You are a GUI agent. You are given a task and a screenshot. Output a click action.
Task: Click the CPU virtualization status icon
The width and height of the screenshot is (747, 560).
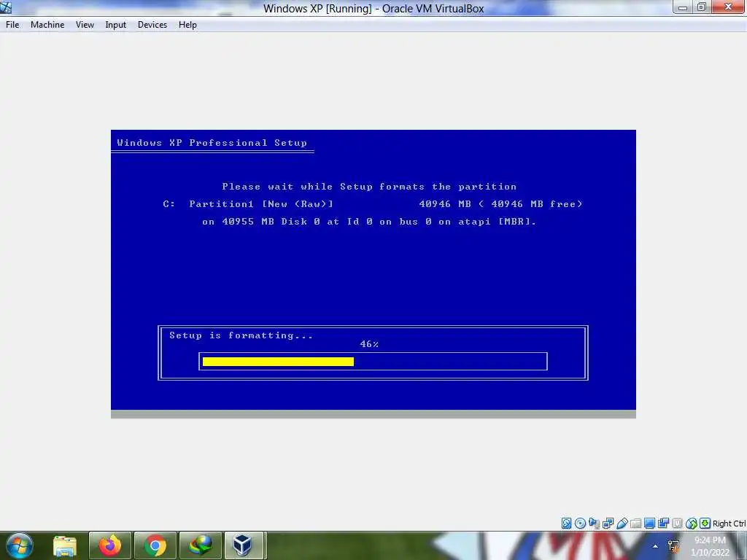(x=677, y=524)
